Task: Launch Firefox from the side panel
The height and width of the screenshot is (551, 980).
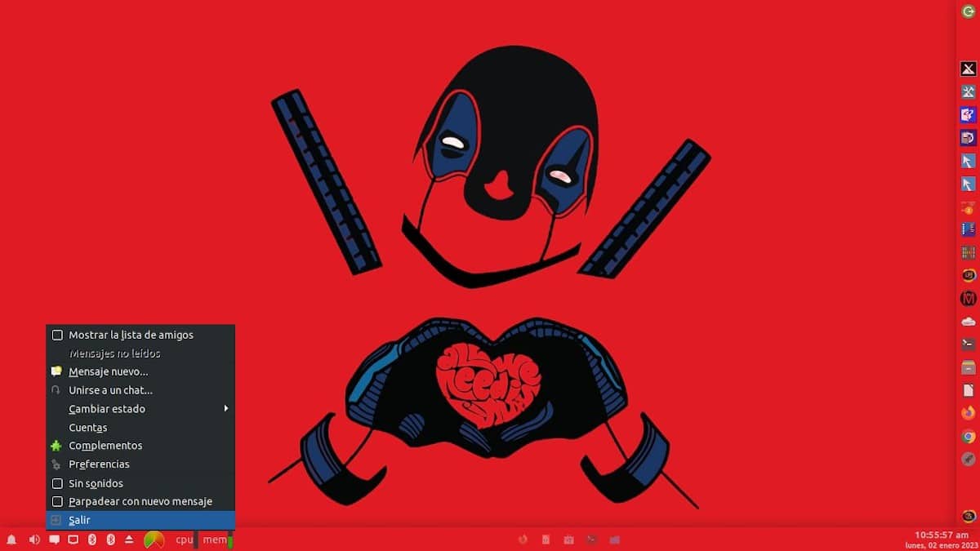Action: pyautogui.click(x=969, y=413)
